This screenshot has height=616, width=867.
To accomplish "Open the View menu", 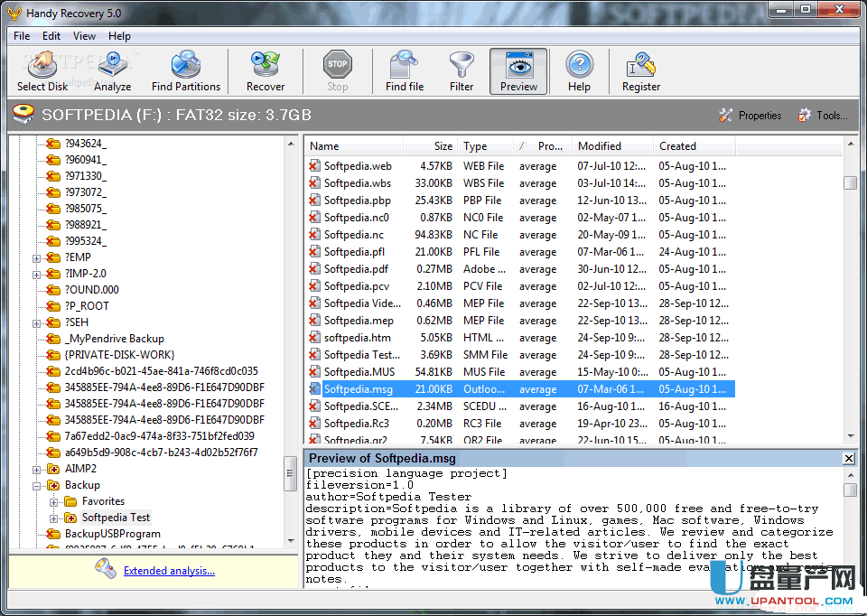I will click(84, 36).
